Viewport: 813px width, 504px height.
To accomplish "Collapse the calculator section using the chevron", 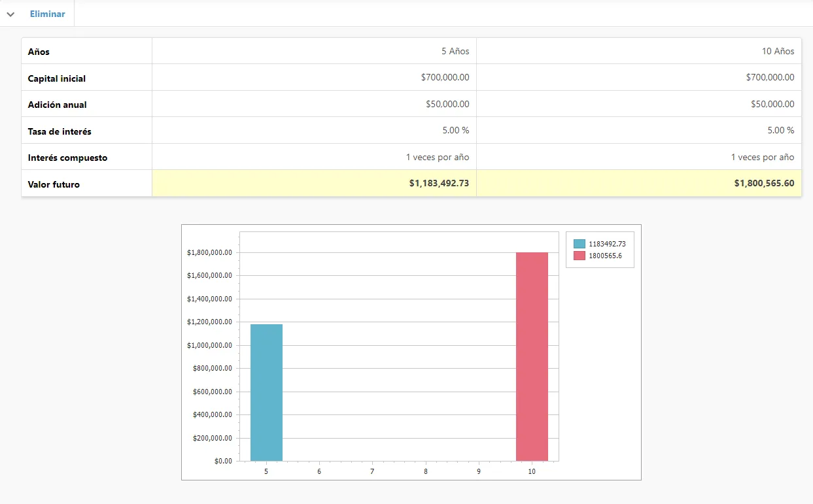I will tap(10, 13).
